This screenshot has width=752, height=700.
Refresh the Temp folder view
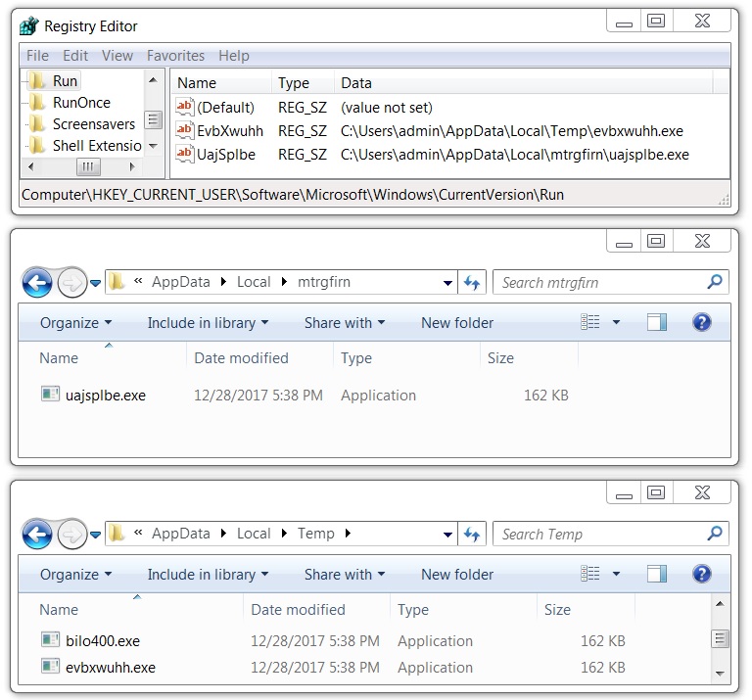coord(472,535)
